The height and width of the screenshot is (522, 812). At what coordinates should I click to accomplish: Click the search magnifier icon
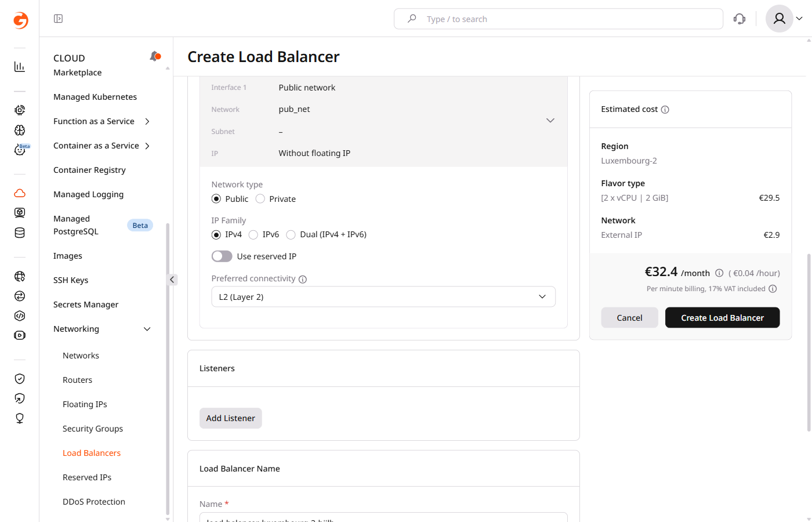412,19
